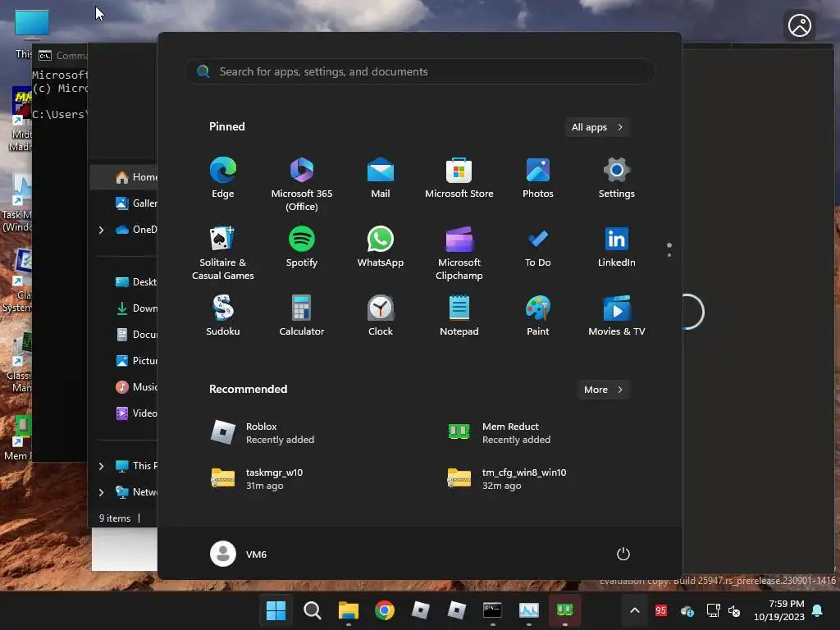The width and height of the screenshot is (840, 630).
Task: Open the LinkedIn app
Action: [617, 247]
